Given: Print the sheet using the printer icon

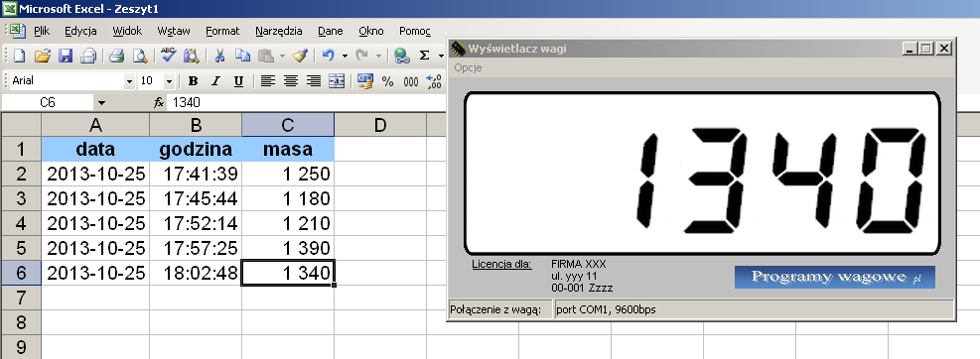Looking at the screenshot, I should (x=117, y=56).
